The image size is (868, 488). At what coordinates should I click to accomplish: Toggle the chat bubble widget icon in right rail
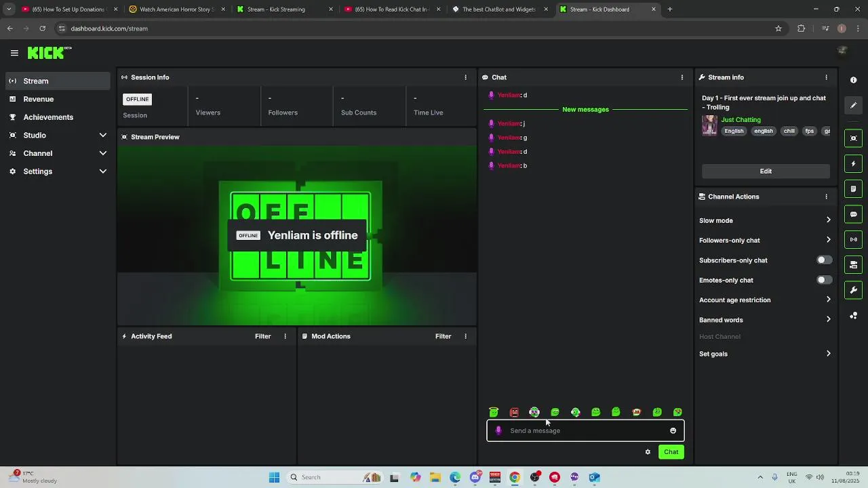(x=853, y=214)
